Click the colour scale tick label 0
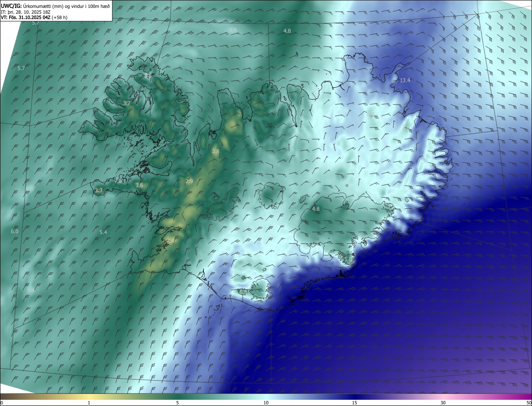 (2, 403)
